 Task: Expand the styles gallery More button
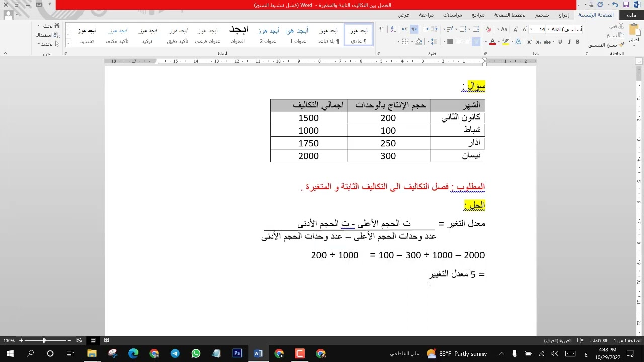click(68, 43)
